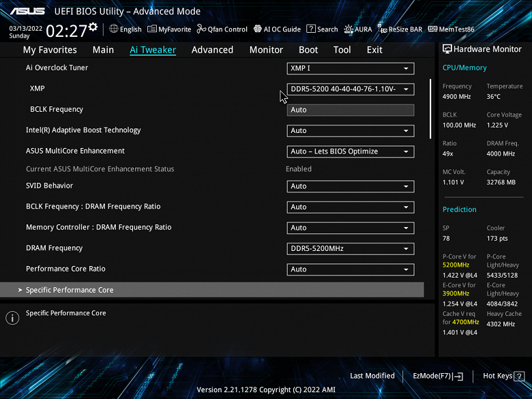Click the 1.225 V core voltage value
The image size is (532, 399).
pyautogui.click(x=497, y=125)
